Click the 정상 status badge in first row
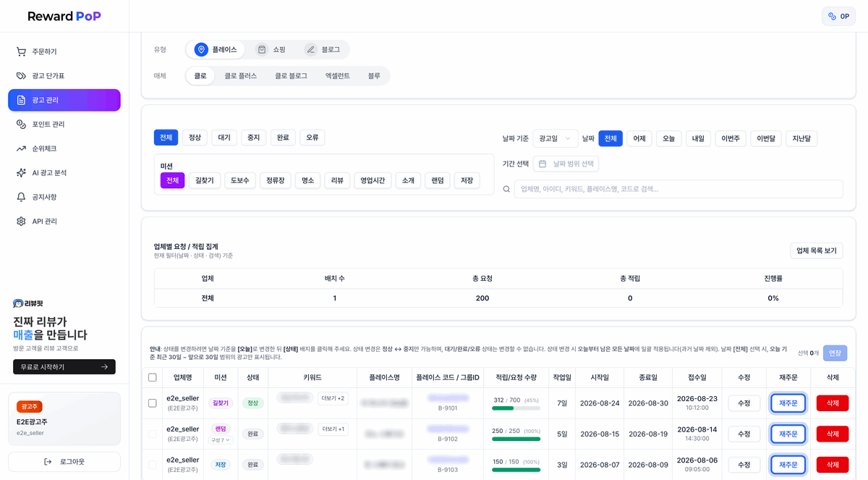Viewport: 868px width, 480px height. [x=253, y=403]
